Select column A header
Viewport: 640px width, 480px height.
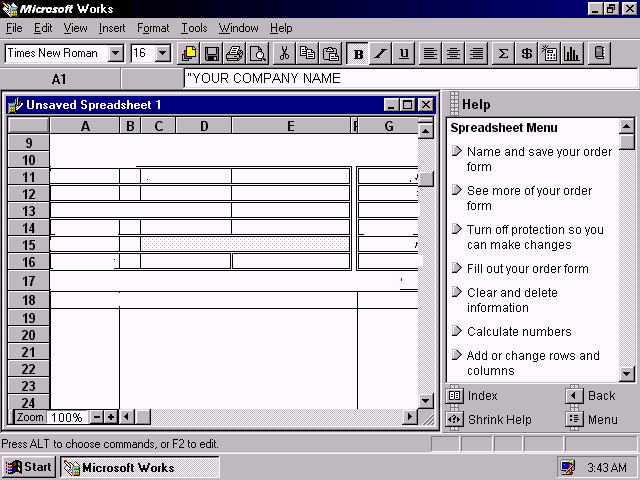click(x=85, y=126)
